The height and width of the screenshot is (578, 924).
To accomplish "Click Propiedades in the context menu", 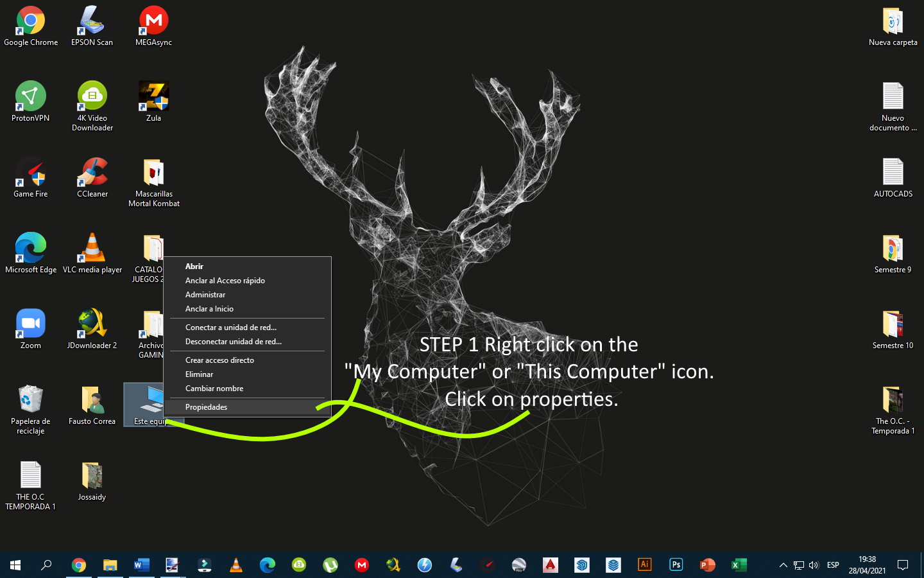I will [x=248, y=407].
